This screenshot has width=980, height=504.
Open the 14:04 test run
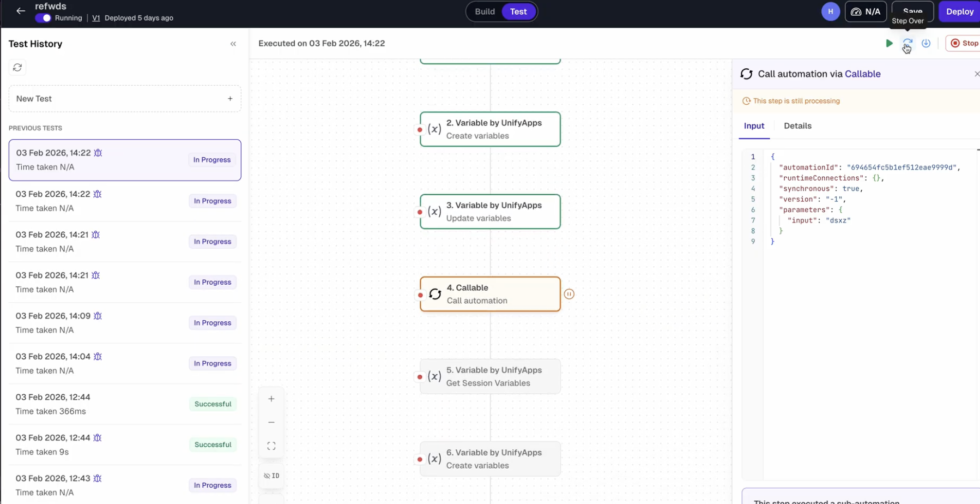tap(125, 363)
